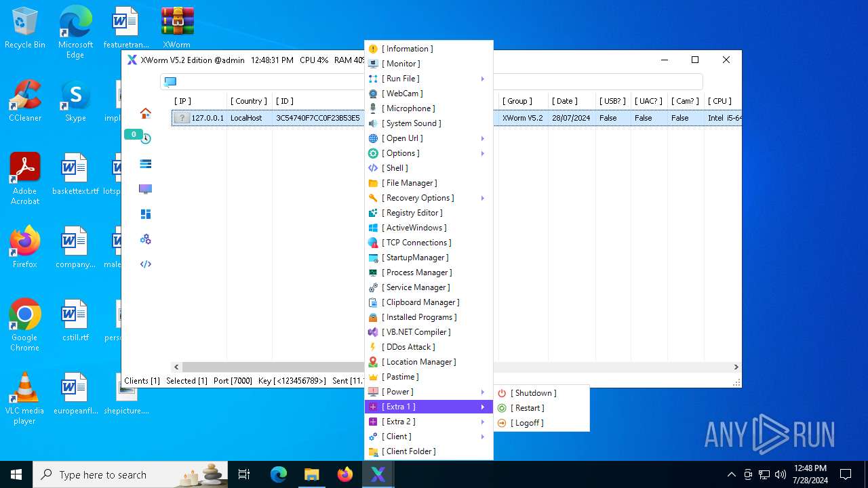Click the ActiveWindows icon
The image size is (868, 488).
tap(373, 228)
